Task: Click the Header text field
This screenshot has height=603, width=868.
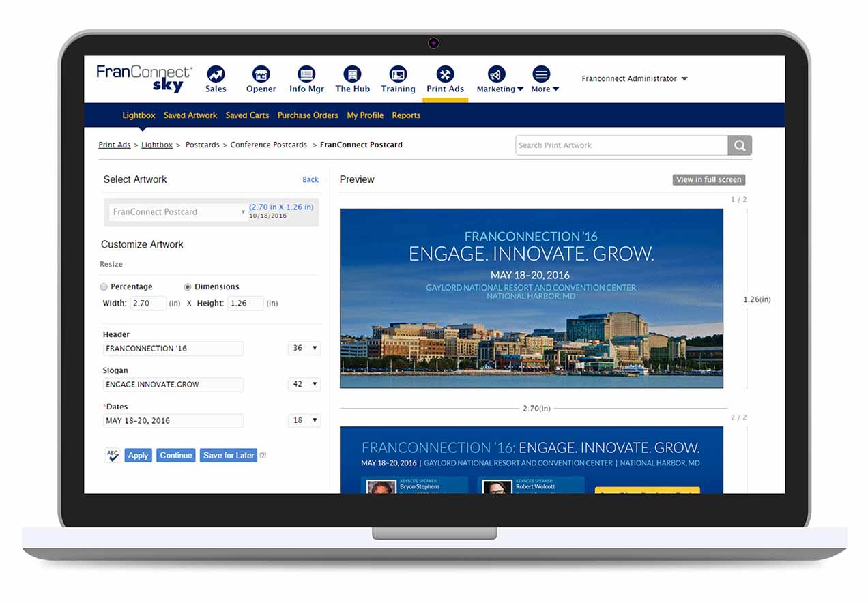Action: coord(173,349)
